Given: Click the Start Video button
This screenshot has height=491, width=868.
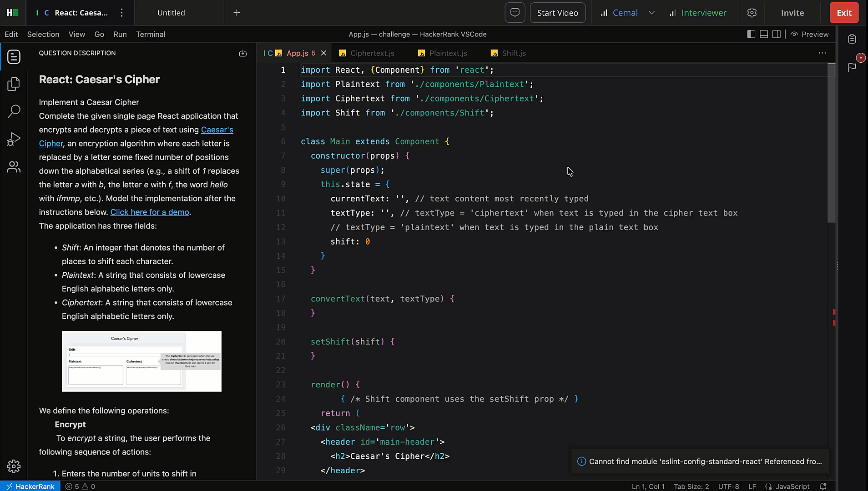Looking at the screenshot, I should pos(557,12).
